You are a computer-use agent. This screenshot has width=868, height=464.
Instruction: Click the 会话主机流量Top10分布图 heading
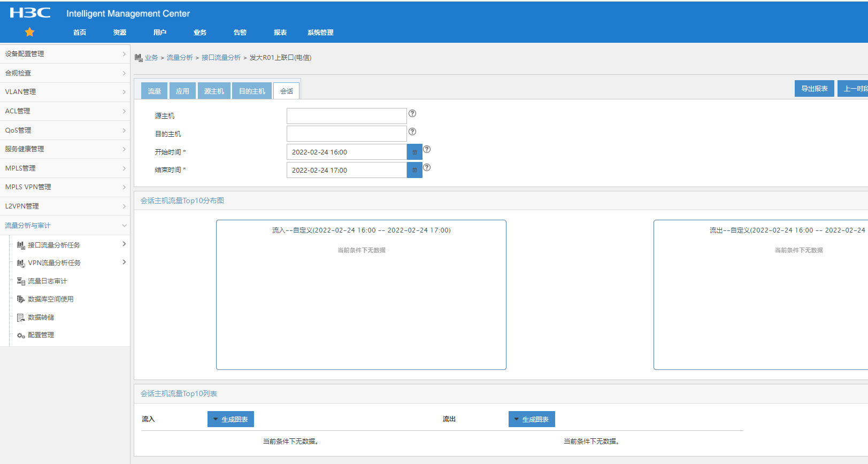[182, 200]
